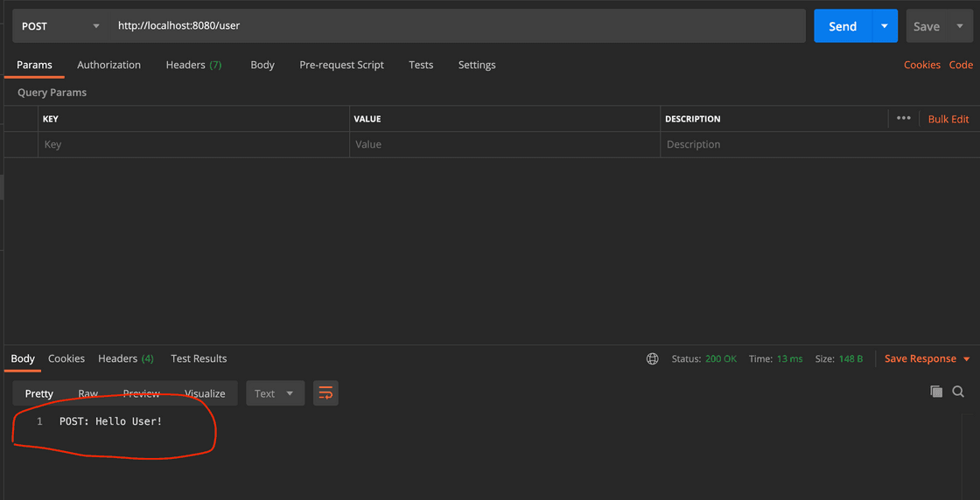Open the Text format dropdown
Image resolution: width=980 pixels, height=500 pixels.
(275, 393)
